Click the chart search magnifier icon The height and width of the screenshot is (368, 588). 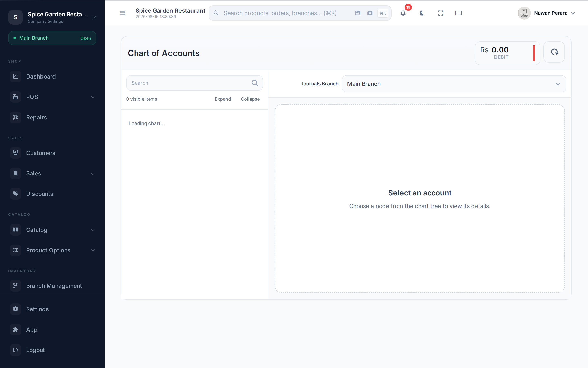[255, 83]
